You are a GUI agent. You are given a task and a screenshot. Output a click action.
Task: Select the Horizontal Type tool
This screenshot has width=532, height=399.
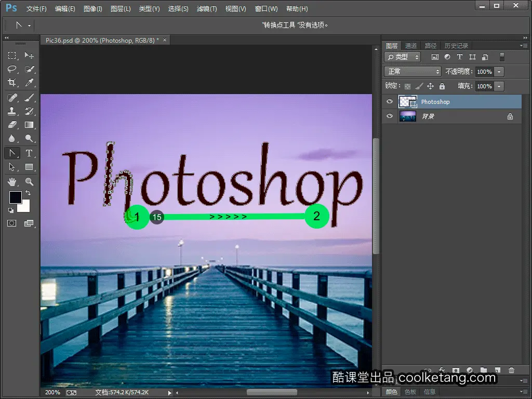[x=29, y=153]
